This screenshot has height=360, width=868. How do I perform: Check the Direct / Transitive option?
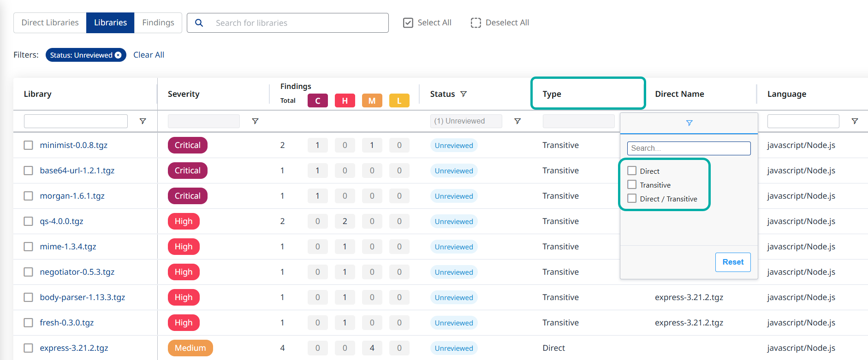(x=632, y=199)
